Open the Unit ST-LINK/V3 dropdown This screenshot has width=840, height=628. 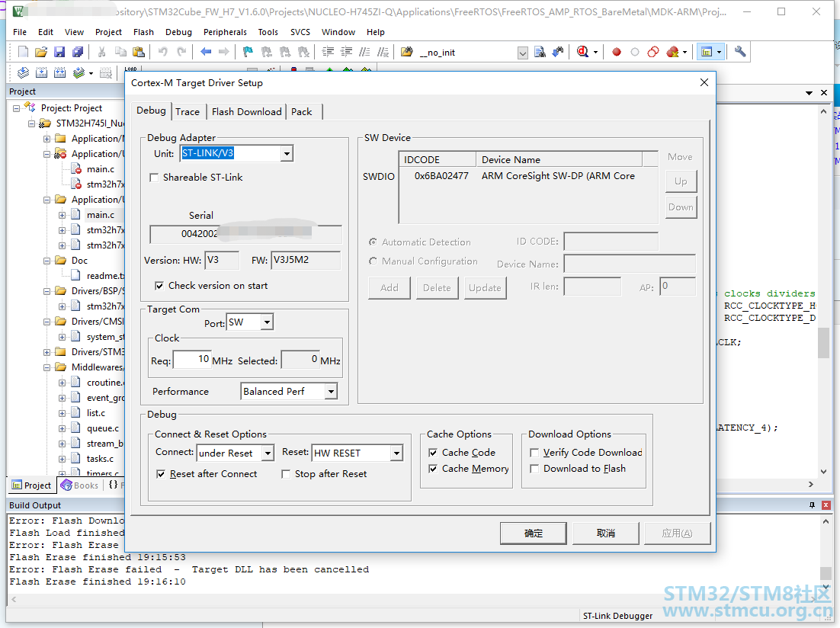(x=287, y=154)
